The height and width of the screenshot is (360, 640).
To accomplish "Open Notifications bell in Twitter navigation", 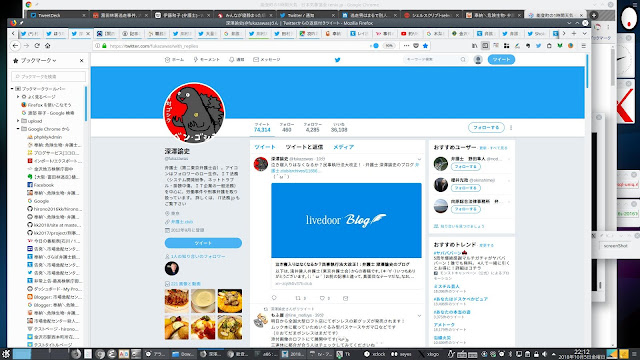I will coord(236,60).
